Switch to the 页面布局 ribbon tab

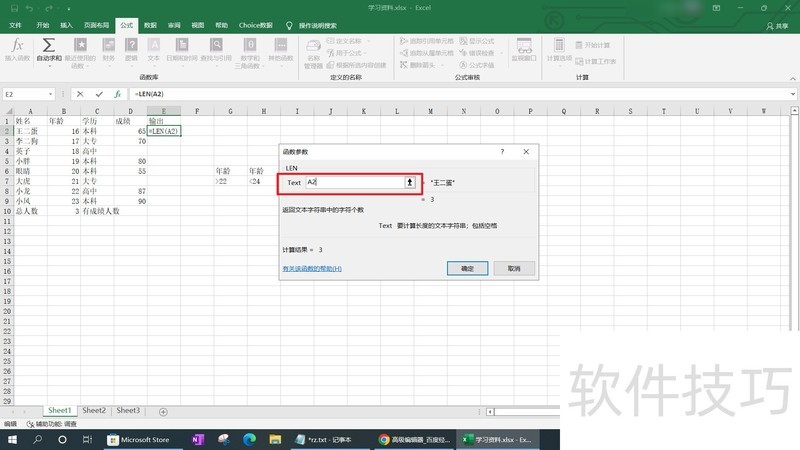pyautogui.click(x=96, y=25)
